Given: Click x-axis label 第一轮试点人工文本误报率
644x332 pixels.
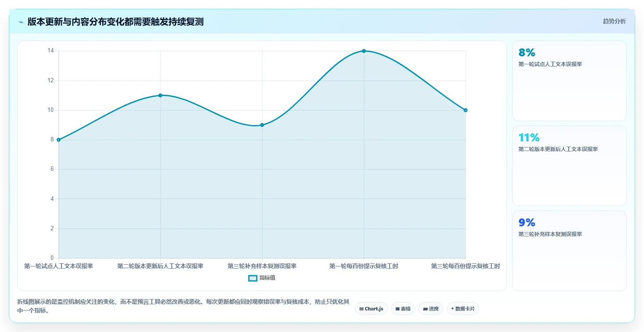Looking at the screenshot, I should [x=59, y=266].
